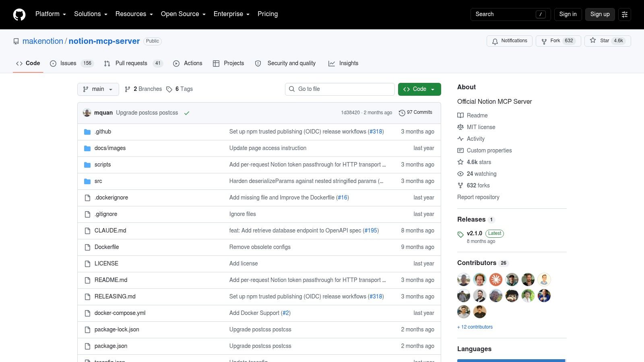
Task: Select the Code tab
Action: click(28, 64)
